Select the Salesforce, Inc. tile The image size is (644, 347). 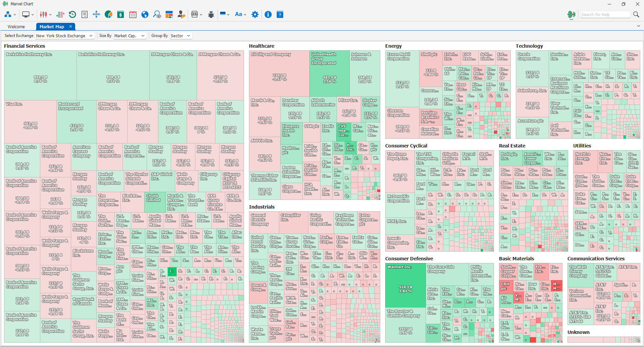(x=532, y=102)
